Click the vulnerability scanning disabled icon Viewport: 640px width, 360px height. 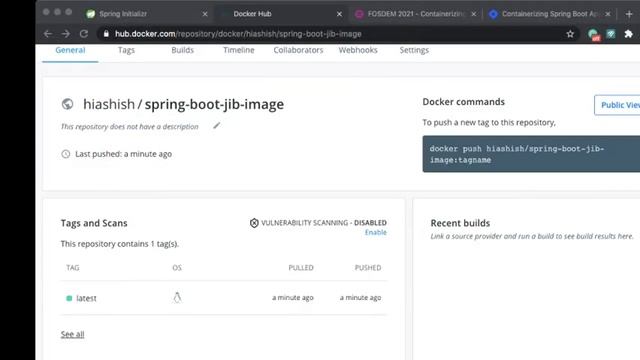[x=254, y=223]
